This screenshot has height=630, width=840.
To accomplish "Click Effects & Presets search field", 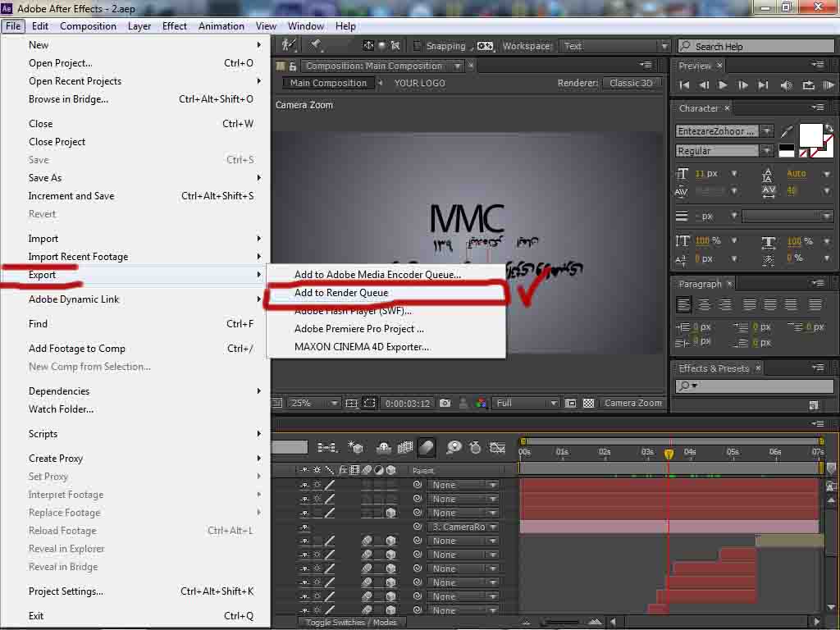I will coord(756,386).
